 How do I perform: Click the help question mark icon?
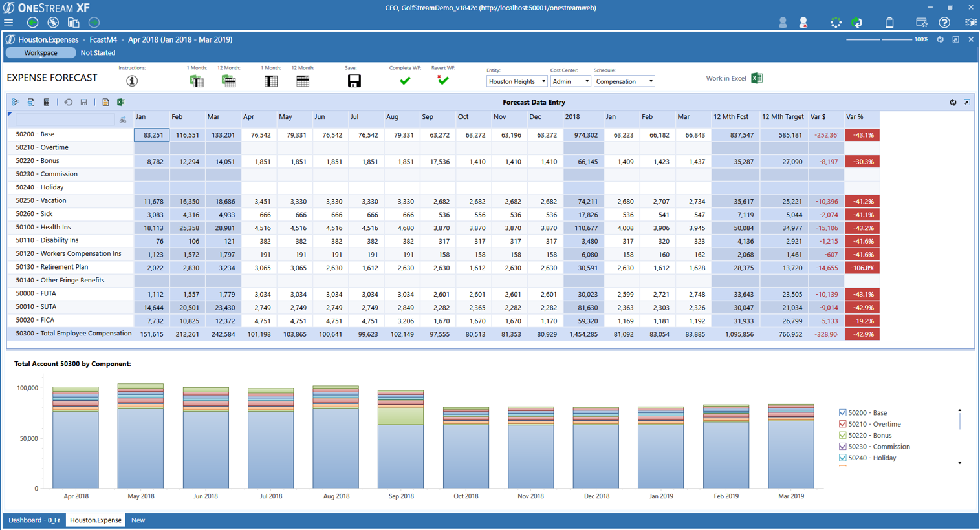944,23
